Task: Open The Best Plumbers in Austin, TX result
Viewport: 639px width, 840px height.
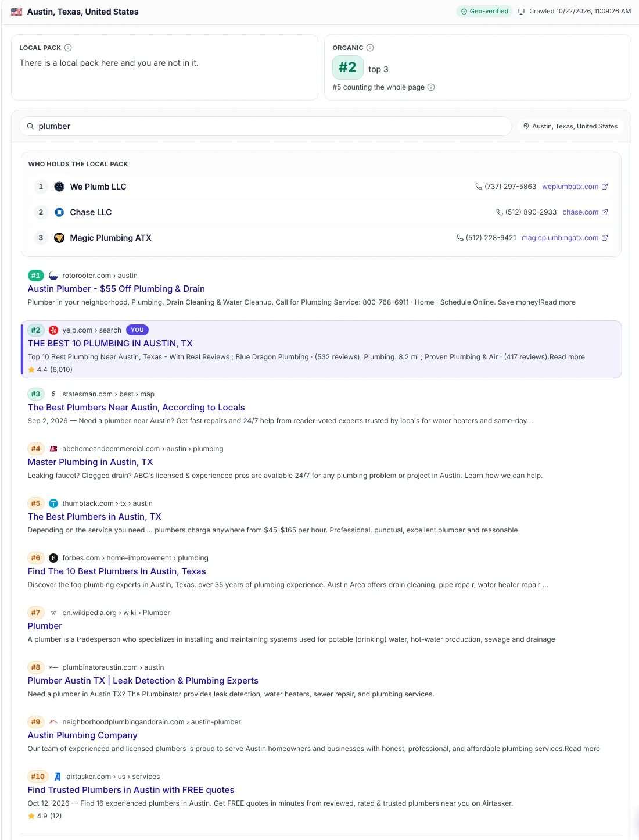Action: 95,517
